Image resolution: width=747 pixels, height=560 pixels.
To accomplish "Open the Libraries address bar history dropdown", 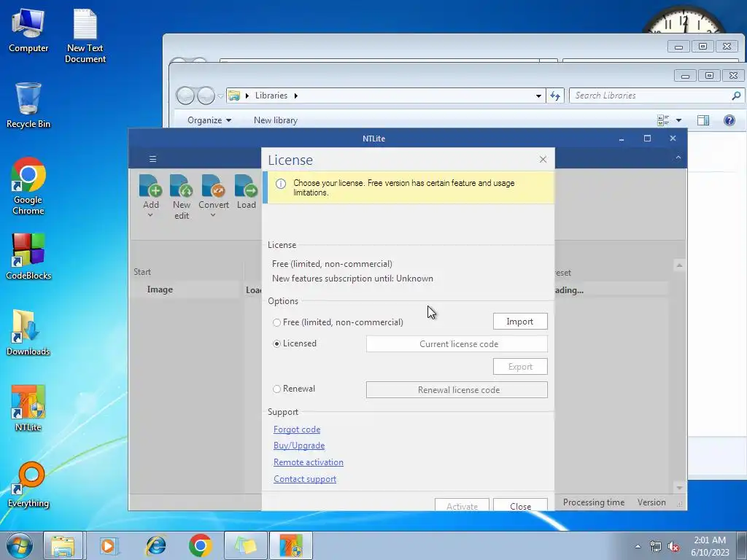I will coord(538,96).
